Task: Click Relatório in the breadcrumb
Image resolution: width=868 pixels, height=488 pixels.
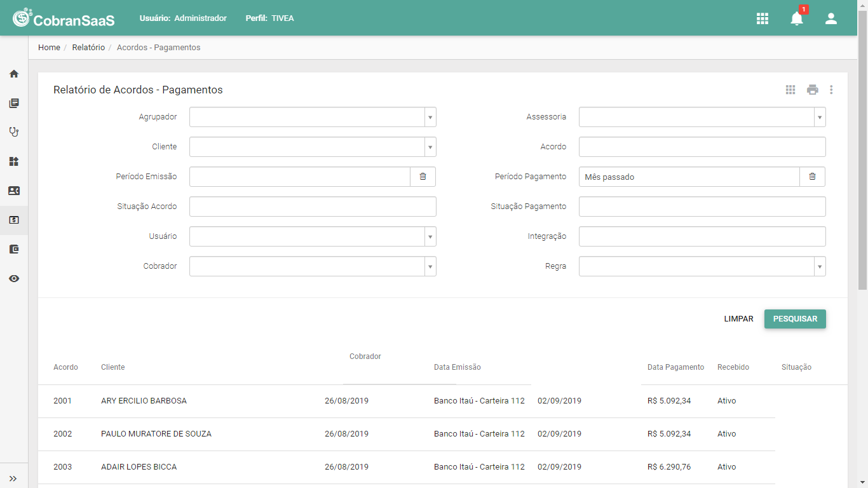Action: pyautogui.click(x=88, y=48)
